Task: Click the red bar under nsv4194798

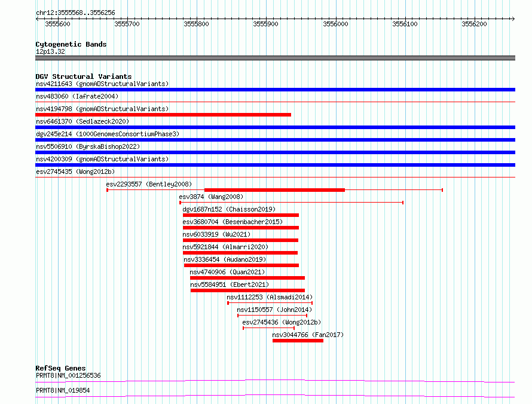Action: click(163, 115)
